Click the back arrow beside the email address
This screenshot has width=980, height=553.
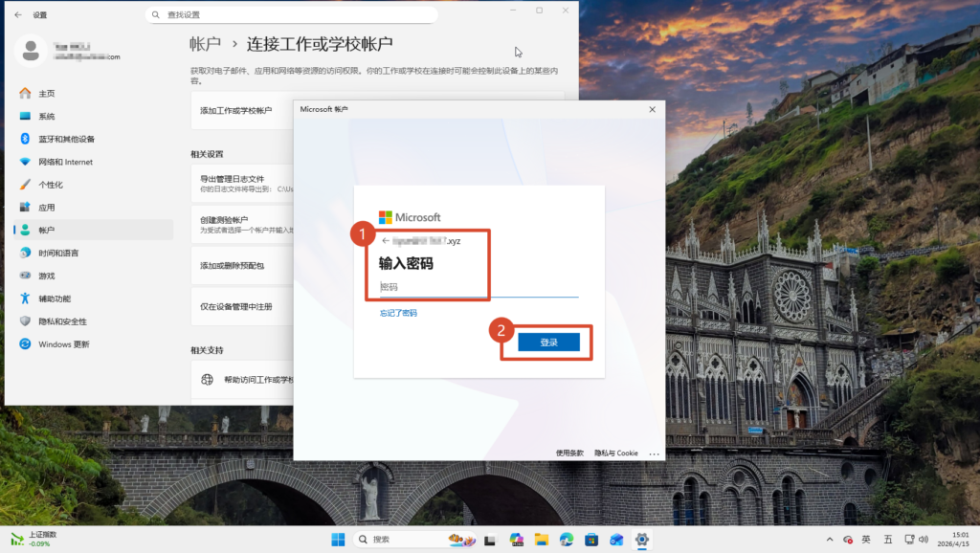coord(385,241)
